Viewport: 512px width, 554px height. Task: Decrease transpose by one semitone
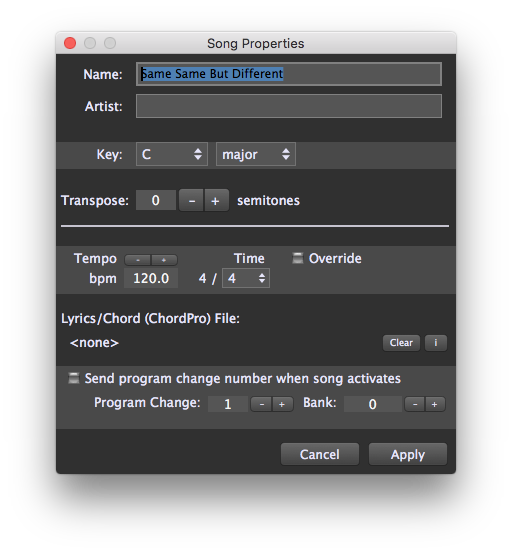pos(191,200)
